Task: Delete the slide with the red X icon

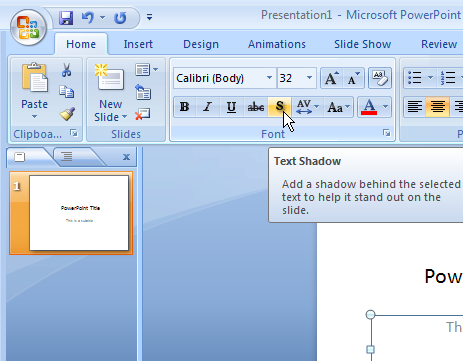Action: pos(143,114)
